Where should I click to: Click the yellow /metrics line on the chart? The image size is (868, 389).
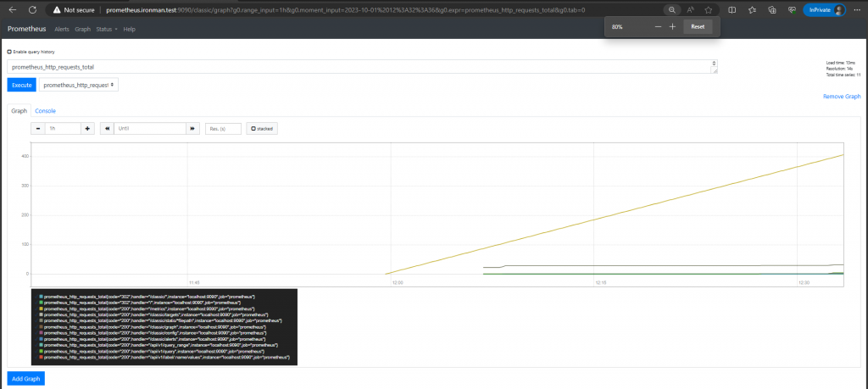point(615,214)
